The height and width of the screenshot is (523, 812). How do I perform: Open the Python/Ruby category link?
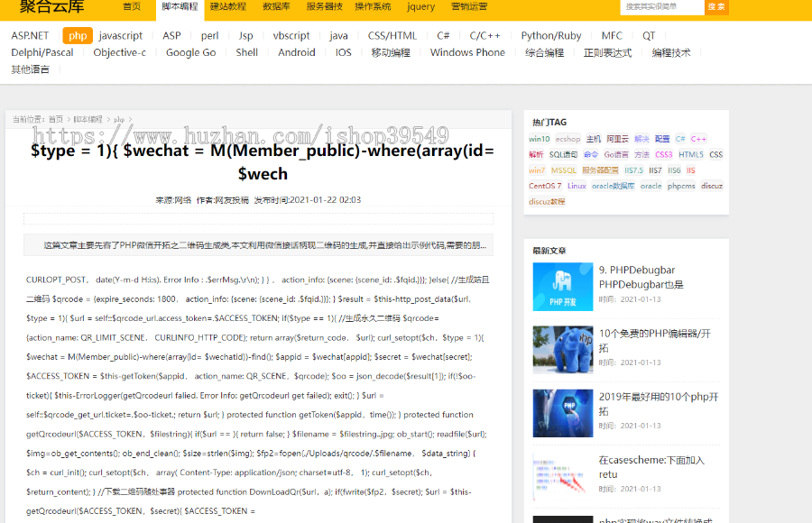(x=551, y=36)
